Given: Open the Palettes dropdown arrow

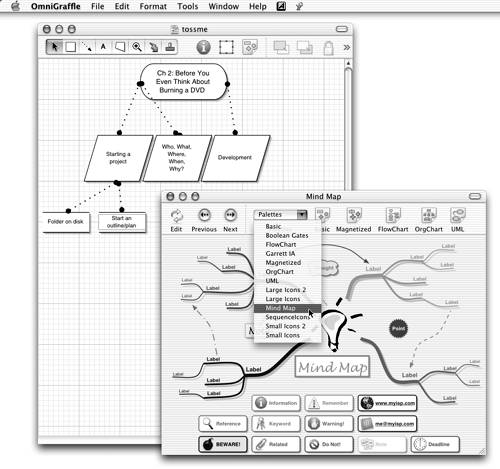Looking at the screenshot, I should coord(302,214).
